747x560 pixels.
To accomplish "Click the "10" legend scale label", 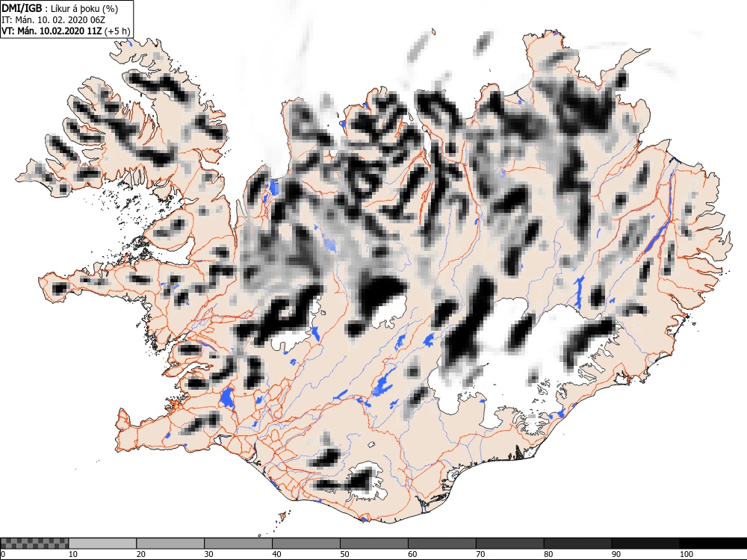I will [73, 554].
